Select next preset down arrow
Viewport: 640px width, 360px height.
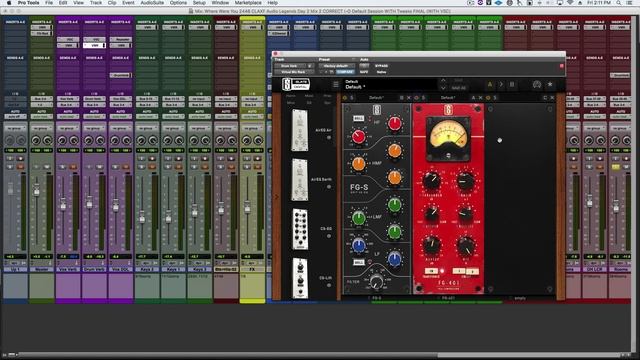click(443, 88)
